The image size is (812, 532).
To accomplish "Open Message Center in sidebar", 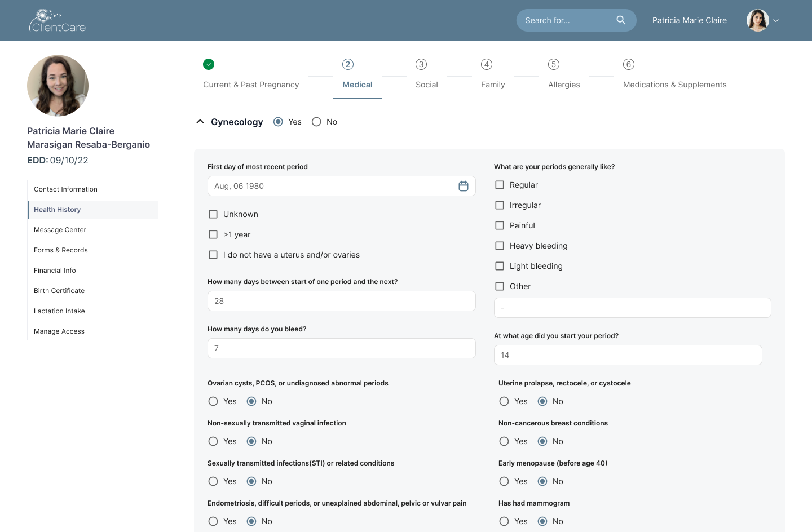I will tap(60, 230).
